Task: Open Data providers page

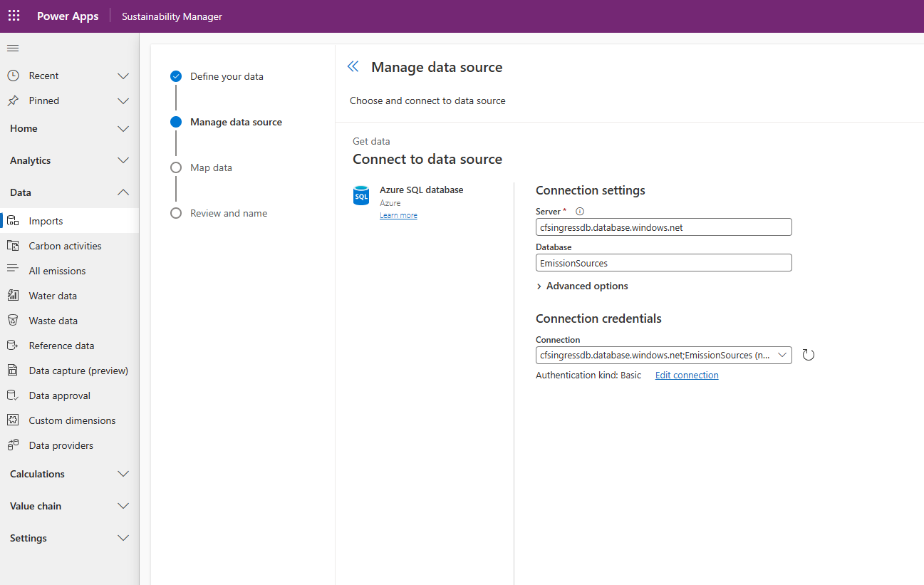Action: click(69, 445)
